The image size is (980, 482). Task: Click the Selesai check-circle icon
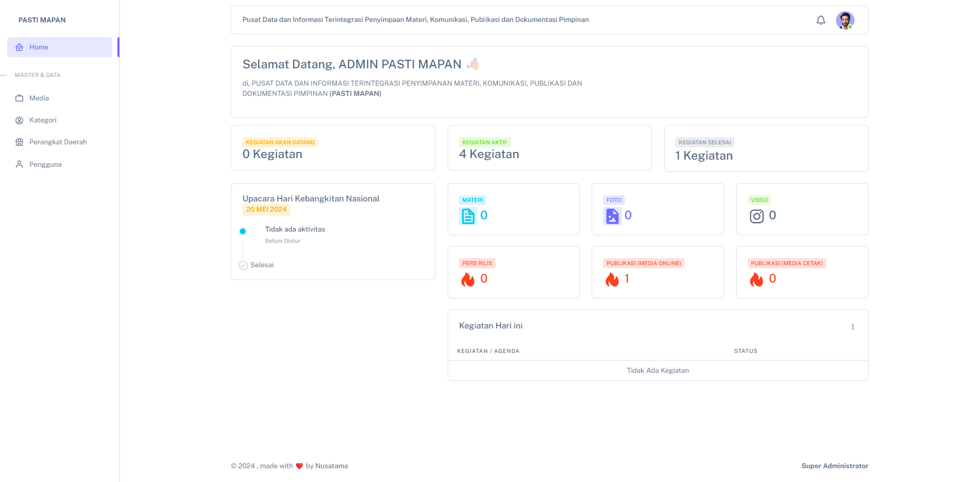[243, 265]
